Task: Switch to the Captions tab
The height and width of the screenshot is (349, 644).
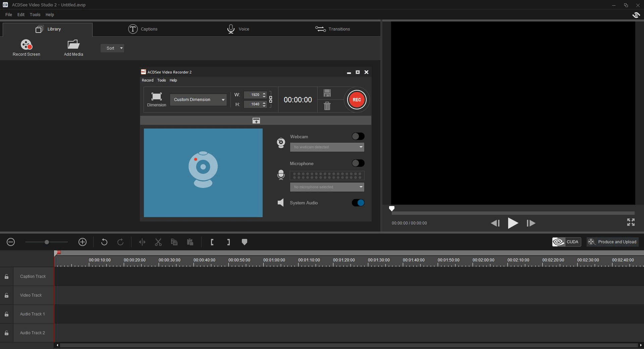Action: pyautogui.click(x=143, y=29)
